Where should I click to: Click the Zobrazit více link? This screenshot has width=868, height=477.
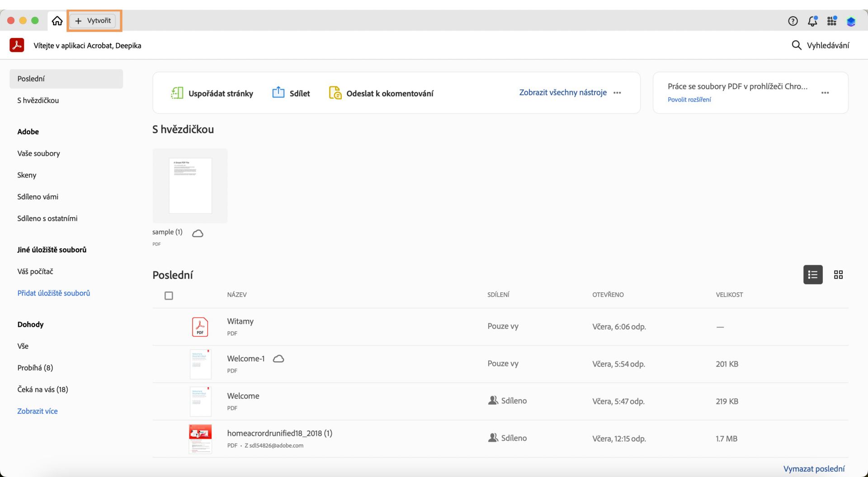pyautogui.click(x=37, y=411)
